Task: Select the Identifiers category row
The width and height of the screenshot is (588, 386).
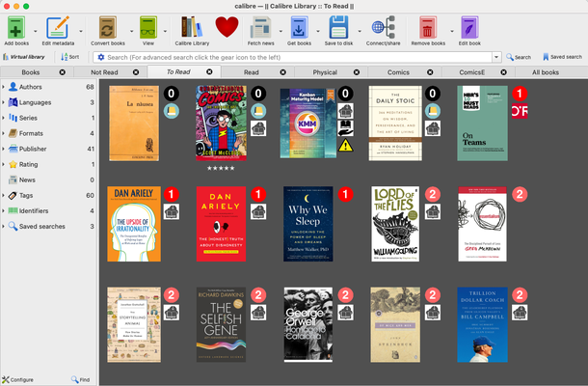Action: [x=49, y=211]
